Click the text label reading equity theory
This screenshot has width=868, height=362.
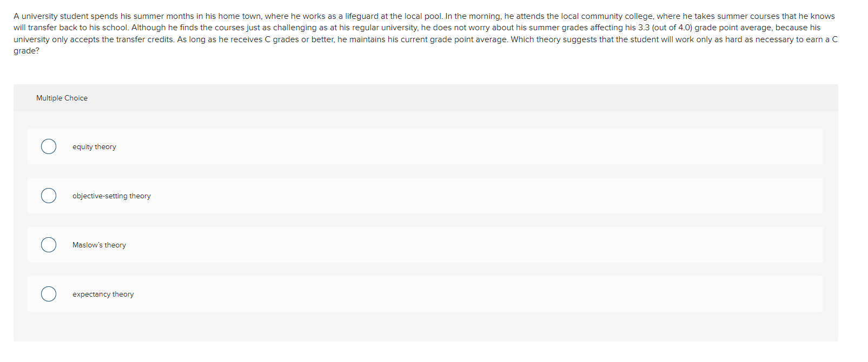point(94,146)
